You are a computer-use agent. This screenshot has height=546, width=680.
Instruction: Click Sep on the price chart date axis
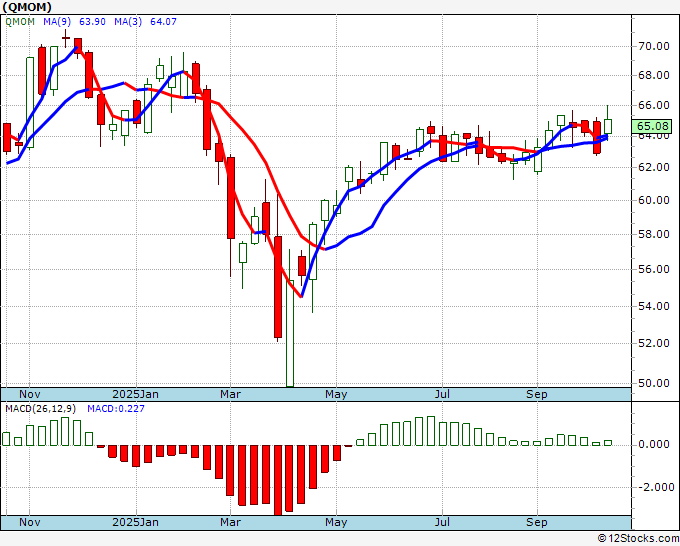coord(537,394)
